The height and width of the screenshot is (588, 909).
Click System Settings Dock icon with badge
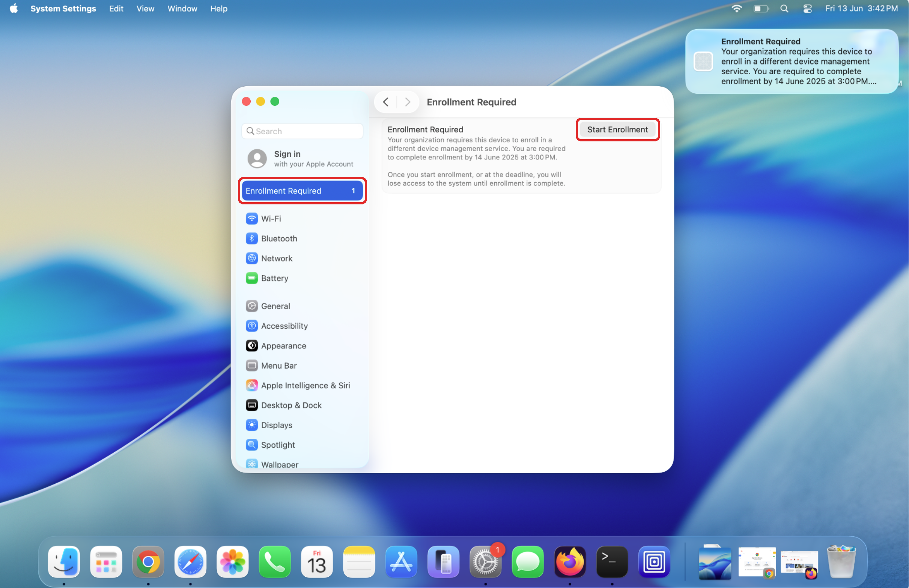485,562
